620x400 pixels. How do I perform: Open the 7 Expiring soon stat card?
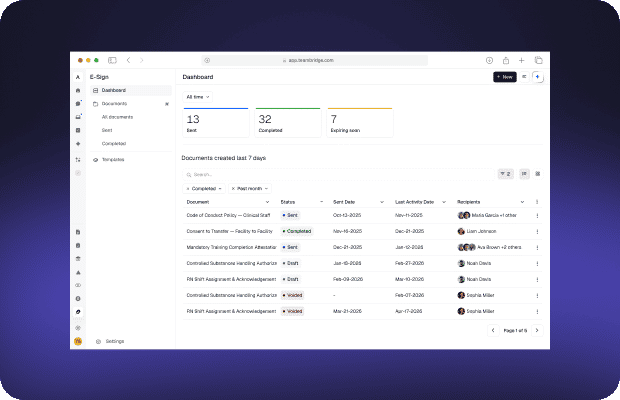(360, 123)
